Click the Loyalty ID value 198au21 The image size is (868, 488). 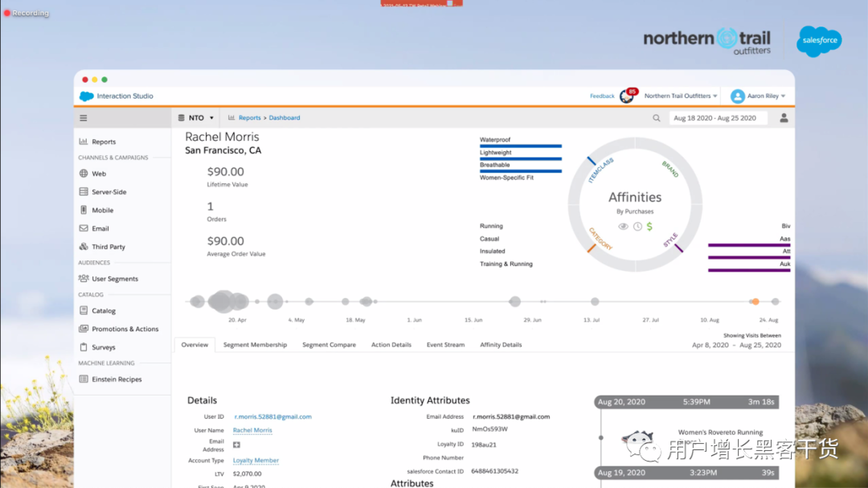click(483, 445)
